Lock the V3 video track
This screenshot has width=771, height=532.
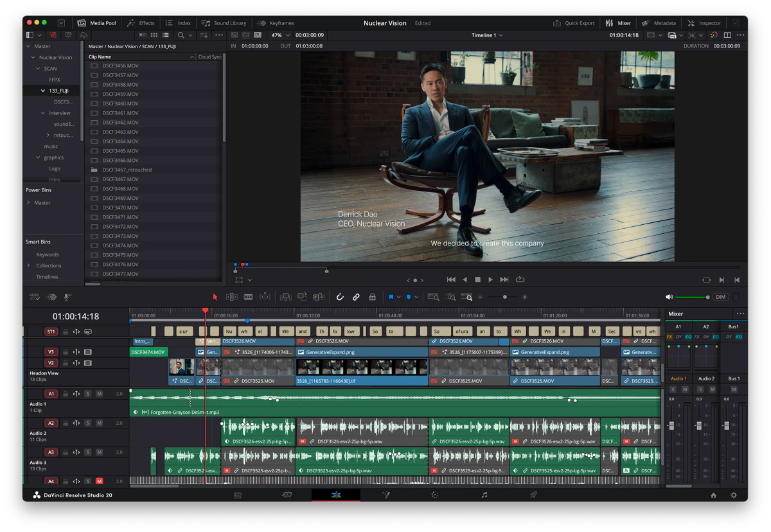(66, 352)
